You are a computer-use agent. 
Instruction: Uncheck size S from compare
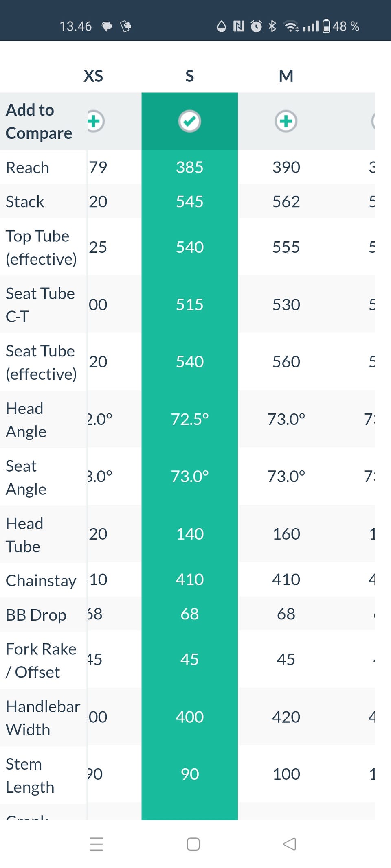coord(190,121)
